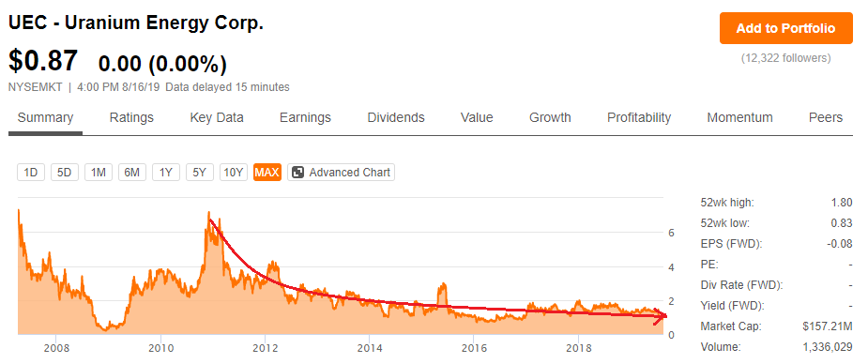View the Earnings tab
This screenshot has width=868, height=364.
coord(305,118)
